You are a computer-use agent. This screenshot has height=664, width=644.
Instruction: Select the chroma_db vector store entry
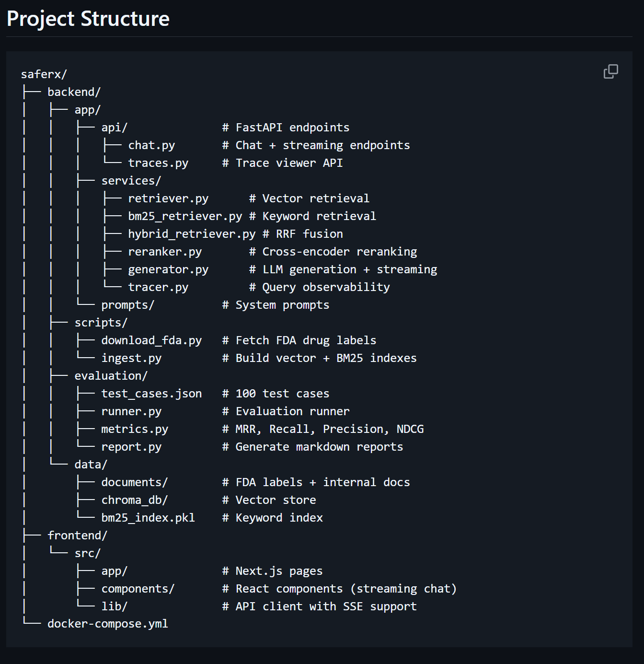(x=135, y=500)
